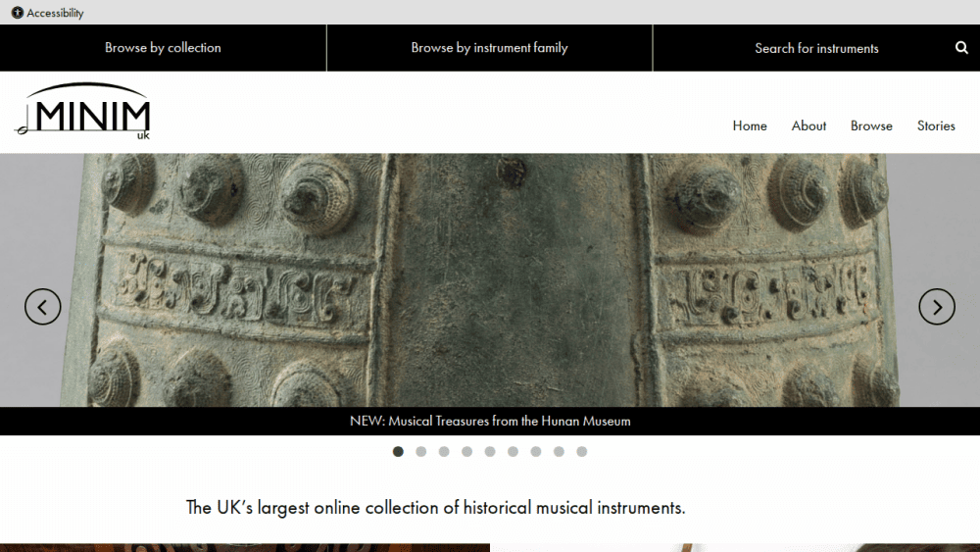Open the Browse menu item
This screenshot has height=552, width=980.
point(871,125)
